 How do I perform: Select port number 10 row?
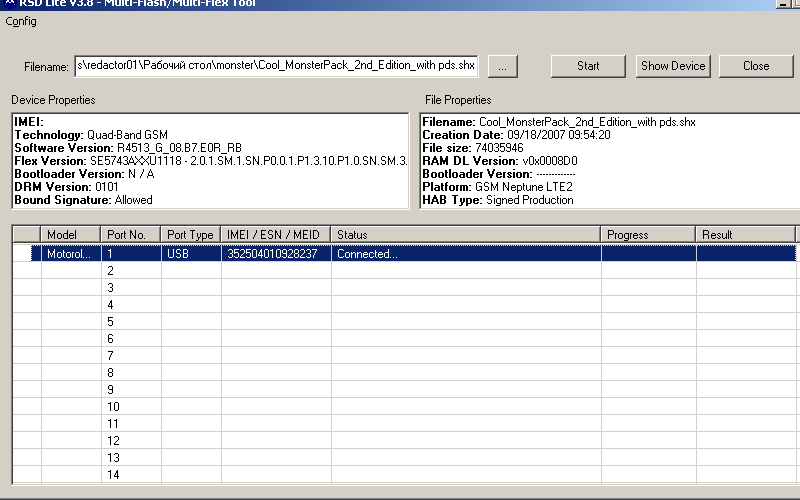pos(403,407)
